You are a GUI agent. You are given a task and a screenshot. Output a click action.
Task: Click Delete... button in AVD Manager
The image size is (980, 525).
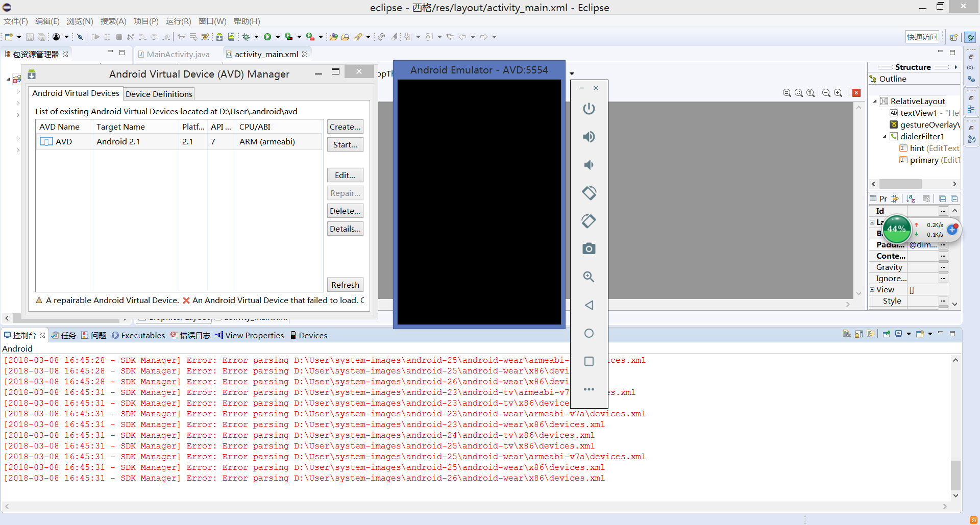[345, 211]
